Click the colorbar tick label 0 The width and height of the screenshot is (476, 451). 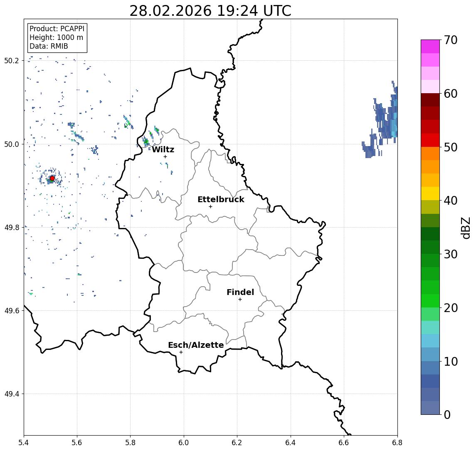[x=447, y=415]
